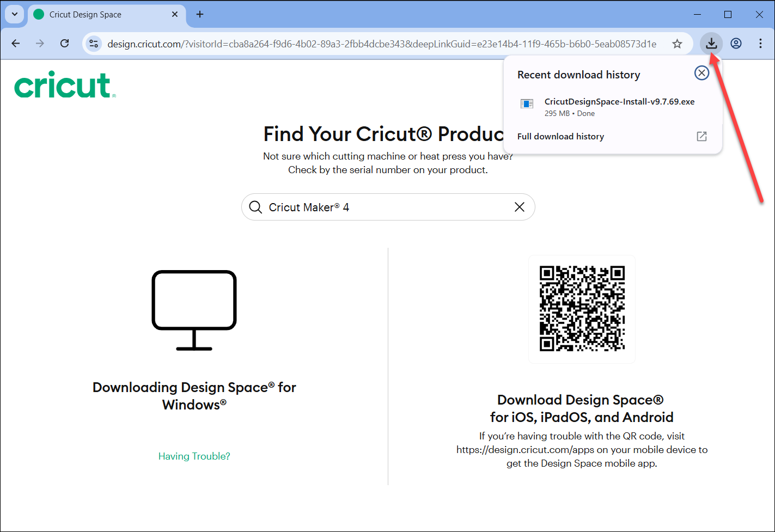The height and width of the screenshot is (532, 775).
Task: Open the browser downloads icon
Action: coord(711,44)
